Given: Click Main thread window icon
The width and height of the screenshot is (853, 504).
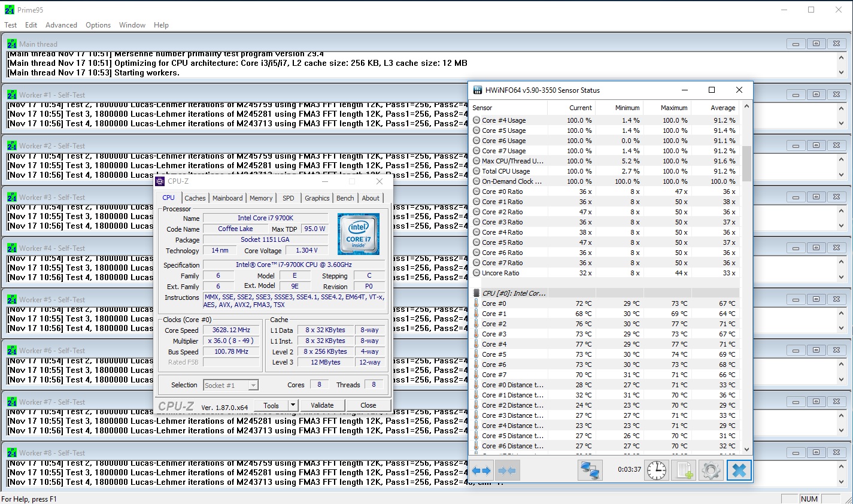Looking at the screenshot, I should 12,44.
